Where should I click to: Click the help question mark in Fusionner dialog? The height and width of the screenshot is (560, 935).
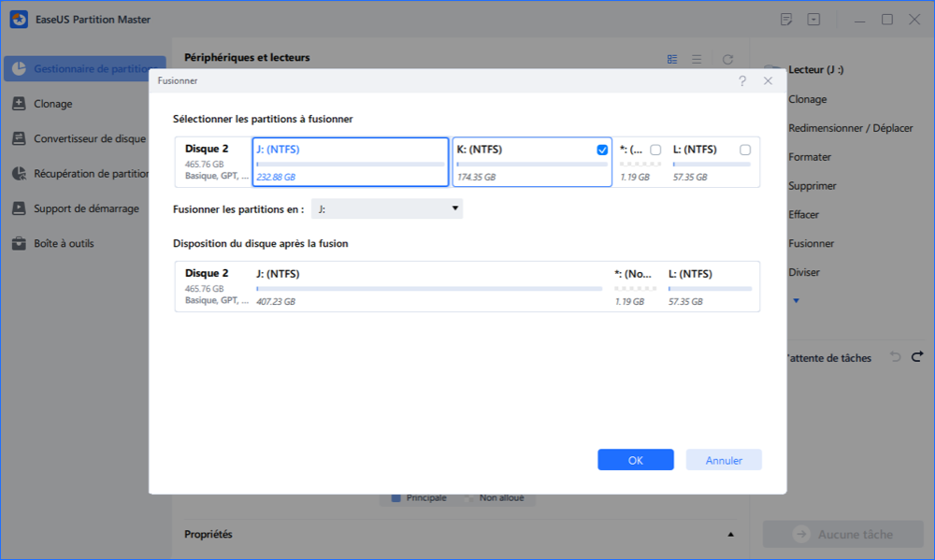tap(742, 81)
